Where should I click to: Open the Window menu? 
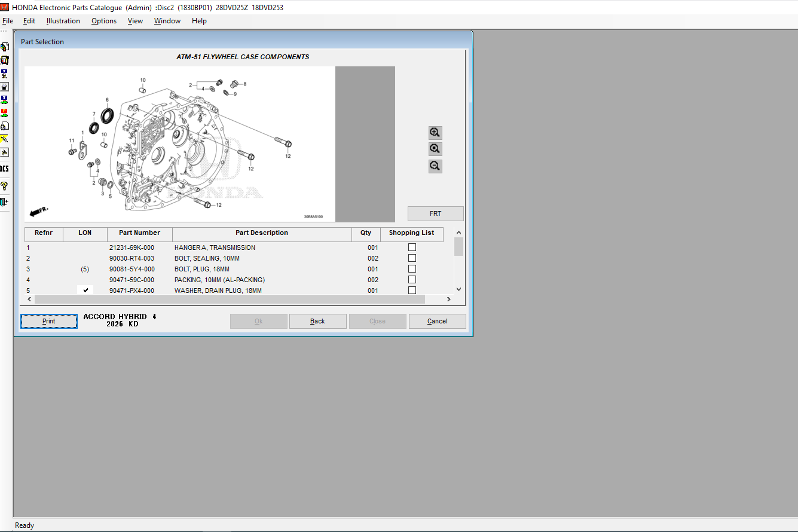(167, 21)
